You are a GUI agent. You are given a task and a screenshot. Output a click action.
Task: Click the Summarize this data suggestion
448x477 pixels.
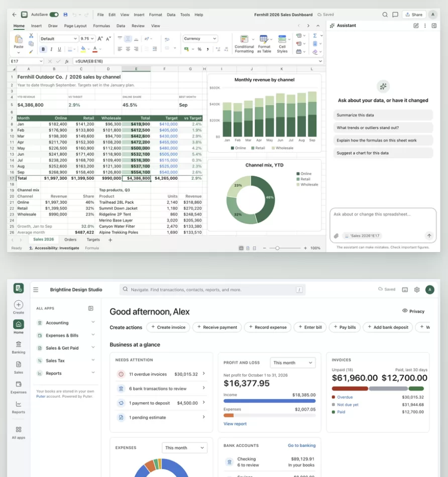click(383, 115)
